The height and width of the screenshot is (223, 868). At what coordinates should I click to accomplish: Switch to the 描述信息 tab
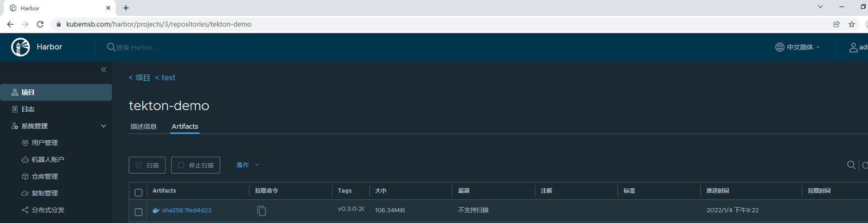[x=144, y=126]
